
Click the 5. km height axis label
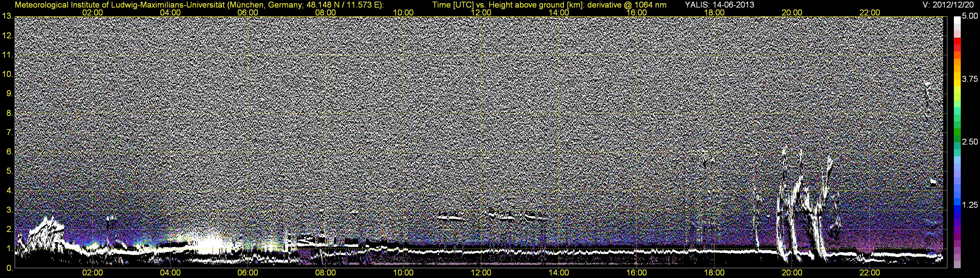[x=9, y=171]
